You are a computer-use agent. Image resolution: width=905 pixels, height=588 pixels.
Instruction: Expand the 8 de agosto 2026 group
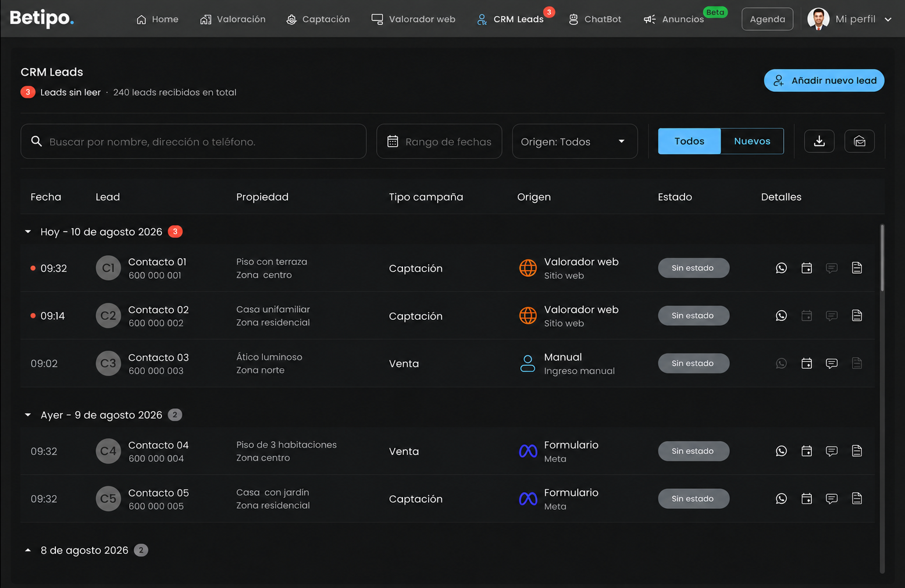point(28,550)
